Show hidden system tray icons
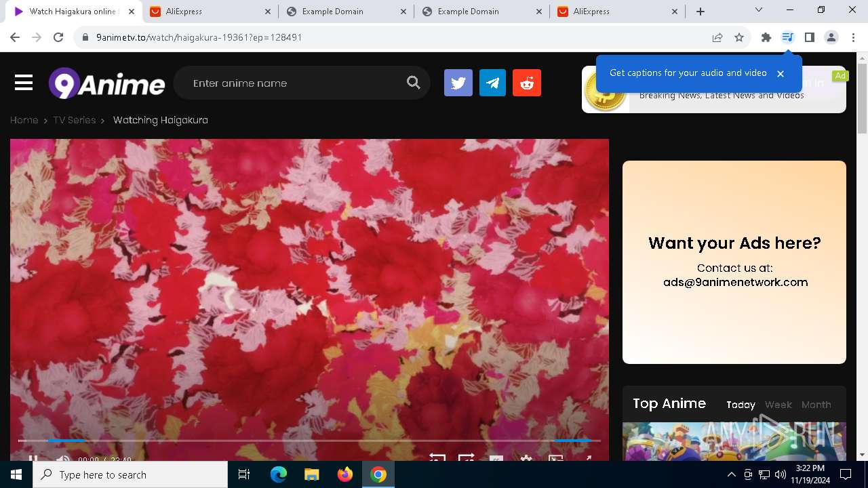The width and height of the screenshot is (868, 488). click(x=731, y=474)
